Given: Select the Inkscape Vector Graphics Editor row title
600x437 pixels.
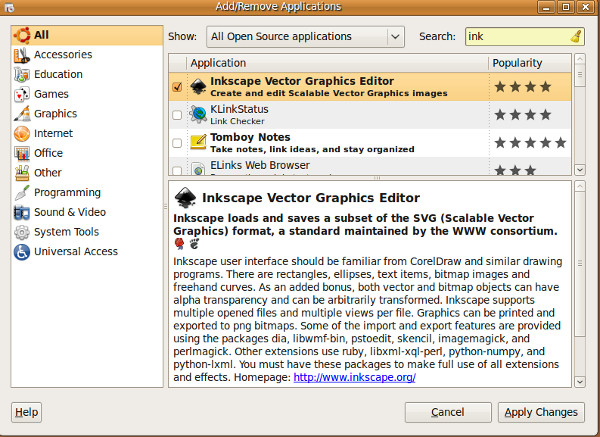Looking at the screenshot, I should coord(302,81).
